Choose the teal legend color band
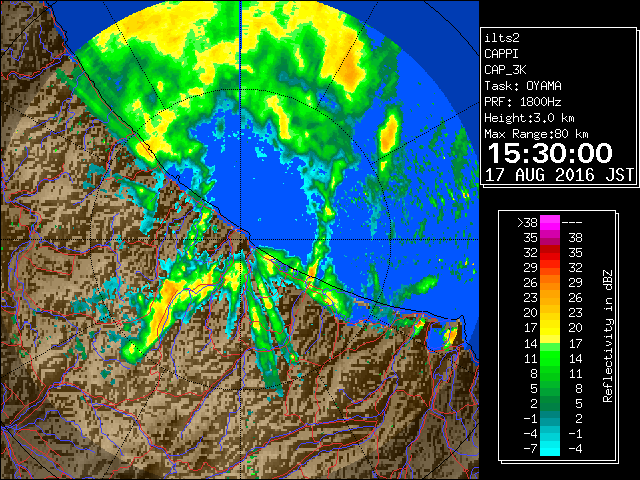The height and width of the screenshot is (480, 640). pyautogui.click(x=550, y=418)
